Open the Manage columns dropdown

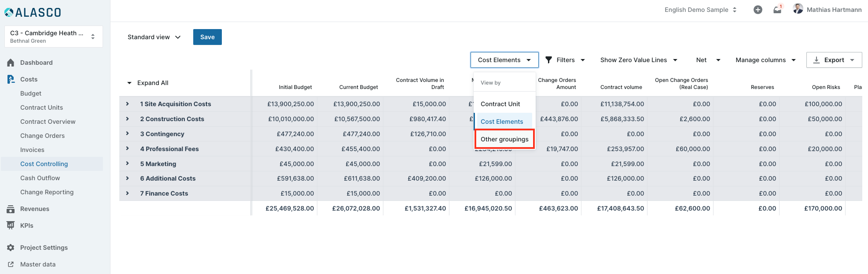[x=765, y=60]
